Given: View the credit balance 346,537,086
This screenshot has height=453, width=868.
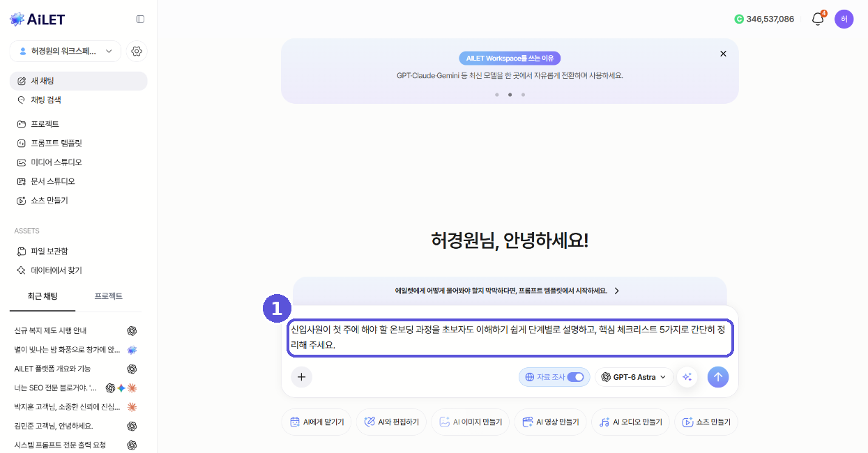Looking at the screenshot, I should pos(764,19).
